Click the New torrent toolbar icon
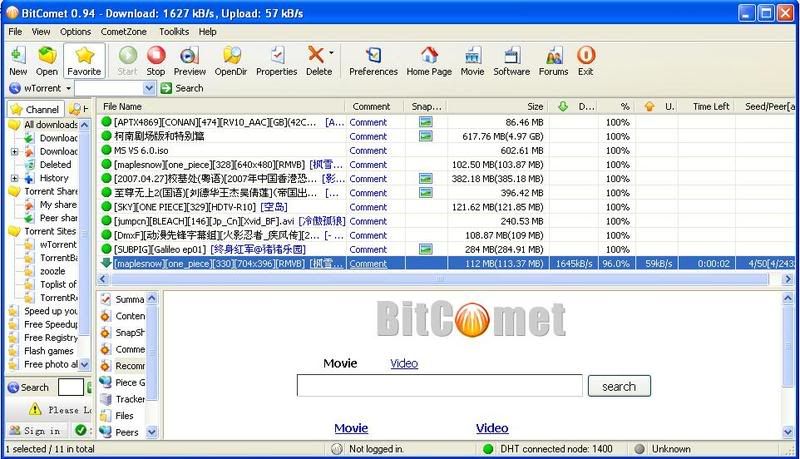Image resolution: width=800 pixels, height=459 pixels. click(17, 55)
